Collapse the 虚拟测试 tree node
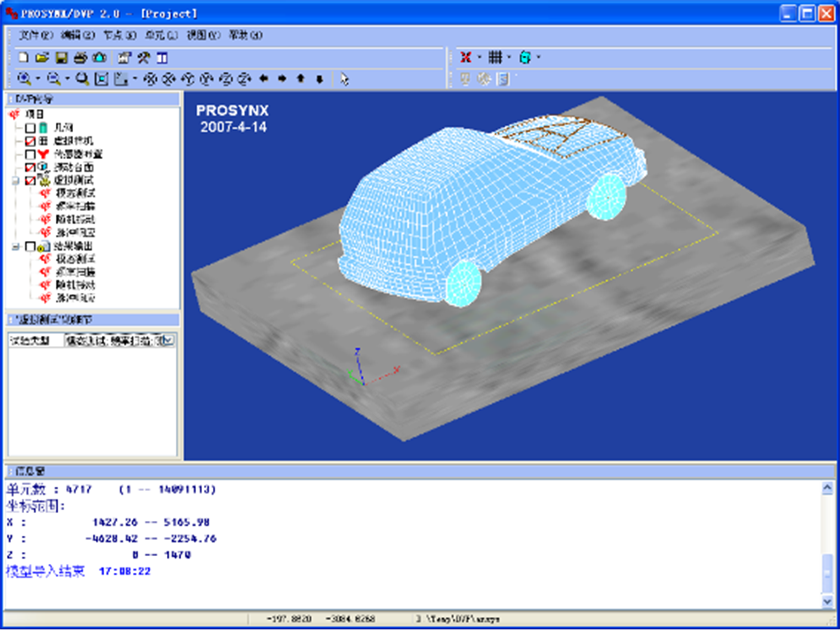This screenshot has height=630, width=840. pyautogui.click(x=15, y=180)
